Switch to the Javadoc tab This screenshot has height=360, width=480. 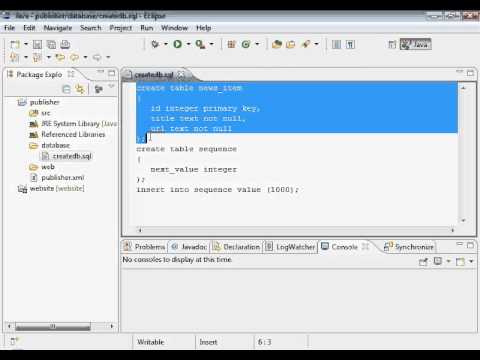click(189, 247)
